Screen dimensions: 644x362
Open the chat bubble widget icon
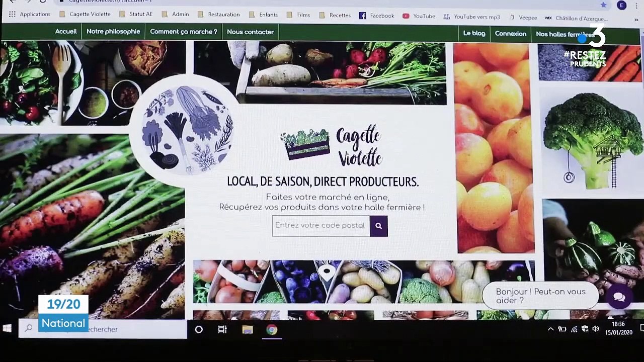tap(619, 297)
